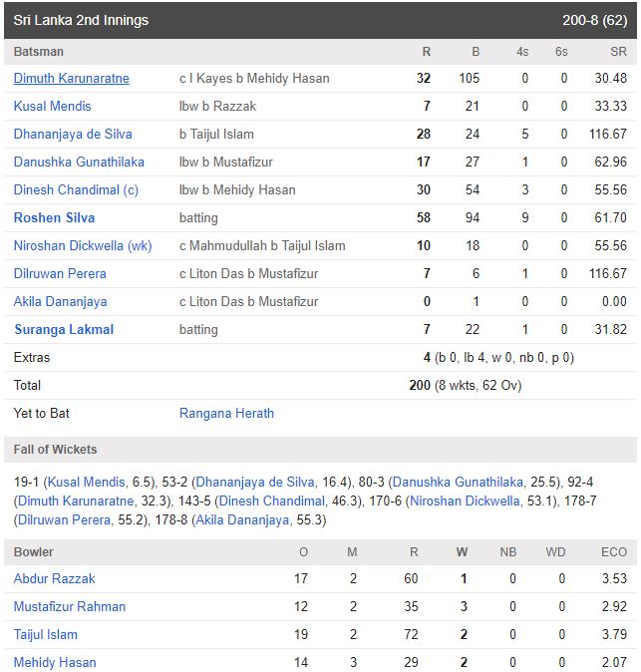641x672 pixels.
Task: Select Taijul Islam in bowler table
Action: (x=46, y=634)
